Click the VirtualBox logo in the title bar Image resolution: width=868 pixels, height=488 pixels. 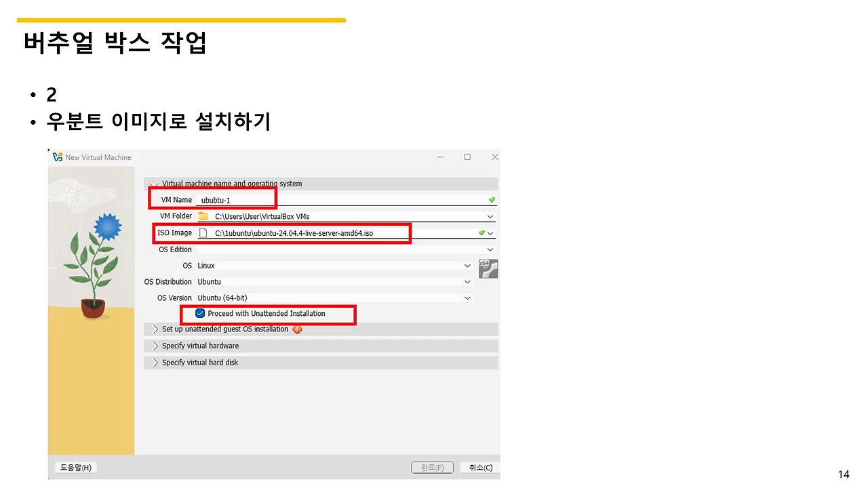[57, 157]
